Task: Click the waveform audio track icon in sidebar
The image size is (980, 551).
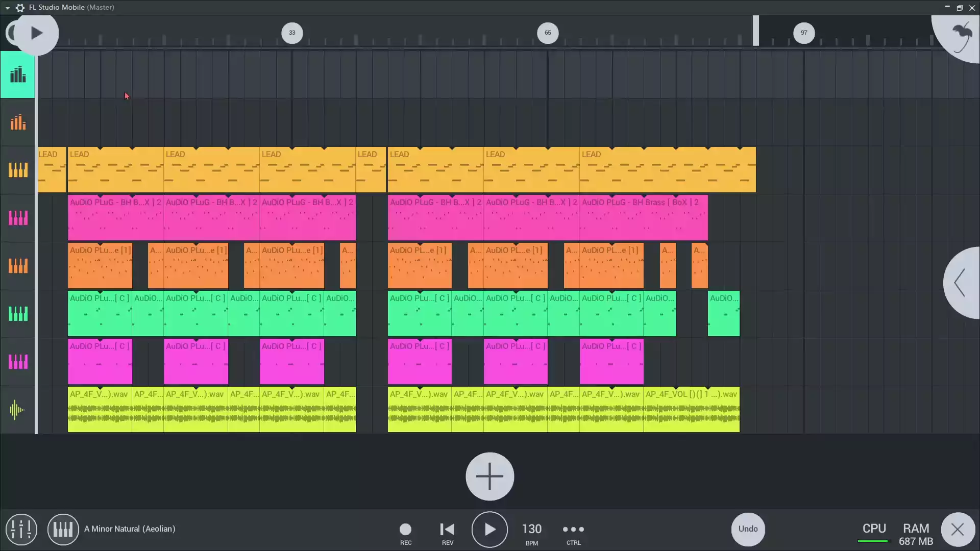Action: click(x=17, y=410)
